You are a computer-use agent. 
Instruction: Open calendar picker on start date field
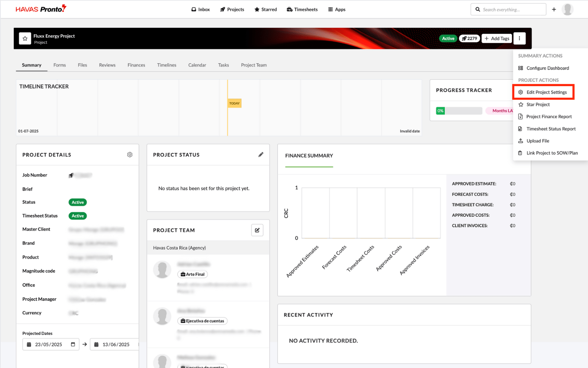coord(73,345)
